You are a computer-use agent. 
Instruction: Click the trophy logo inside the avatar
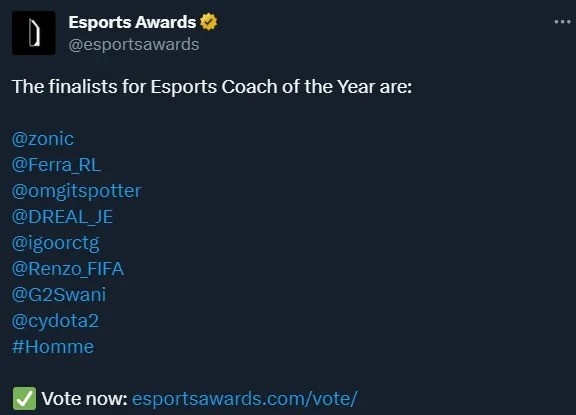pos(34,33)
